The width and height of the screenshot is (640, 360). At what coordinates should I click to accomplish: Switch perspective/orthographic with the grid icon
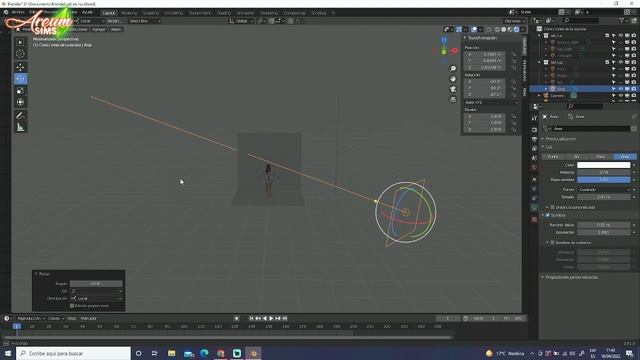coord(453,99)
